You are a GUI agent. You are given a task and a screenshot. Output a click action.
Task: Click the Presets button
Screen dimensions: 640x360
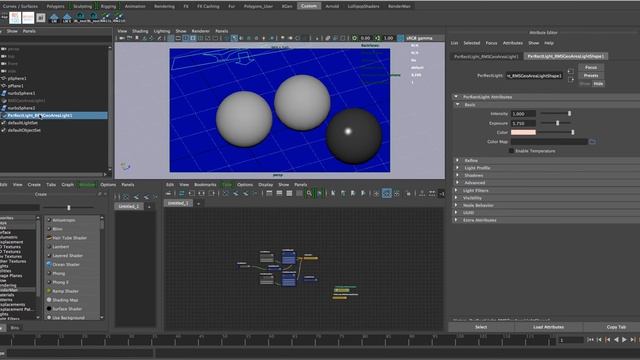[x=591, y=76]
